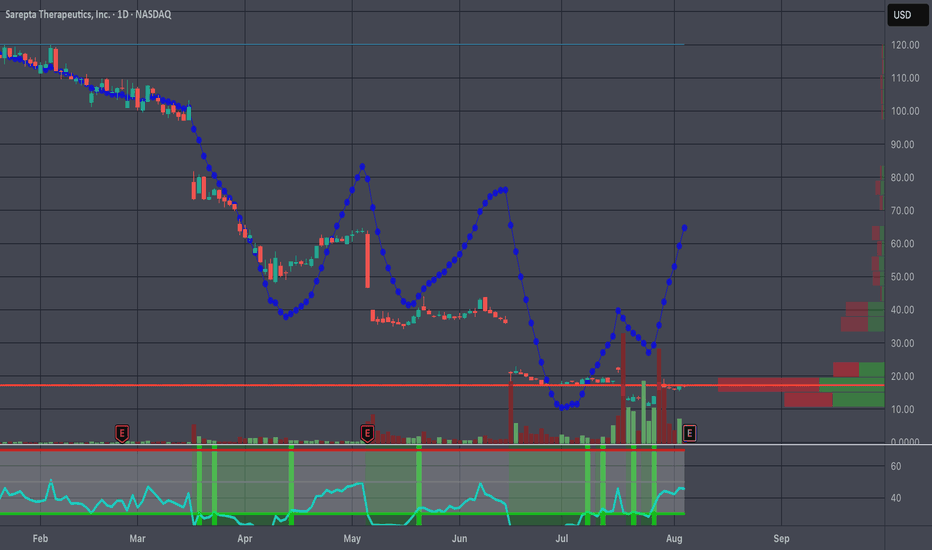This screenshot has width=932, height=550.
Task: Click the Jul date label
Action: click(562, 539)
